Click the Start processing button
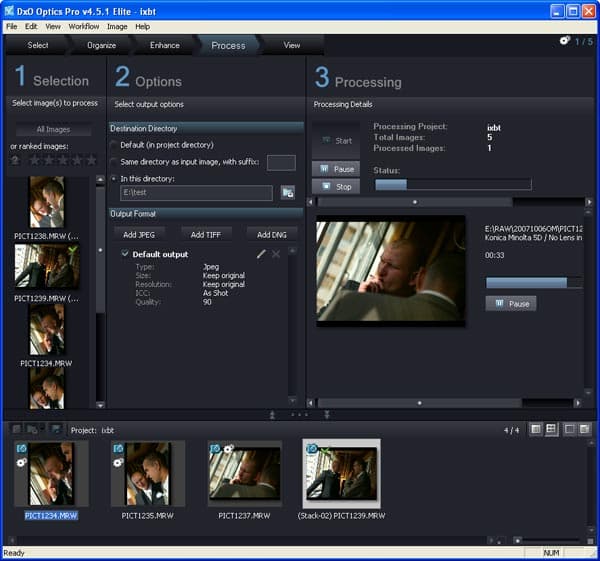The height and width of the screenshot is (561, 600). (x=336, y=140)
